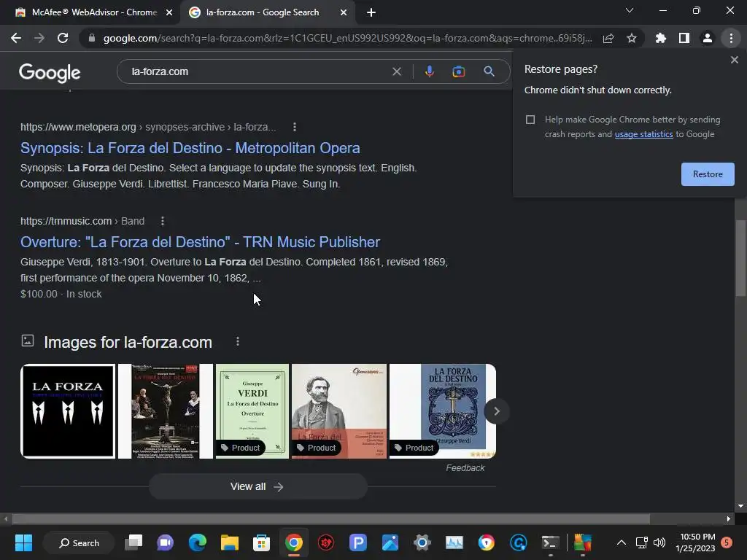
Task: Toggle the Chrome side panel
Action: [684, 38]
